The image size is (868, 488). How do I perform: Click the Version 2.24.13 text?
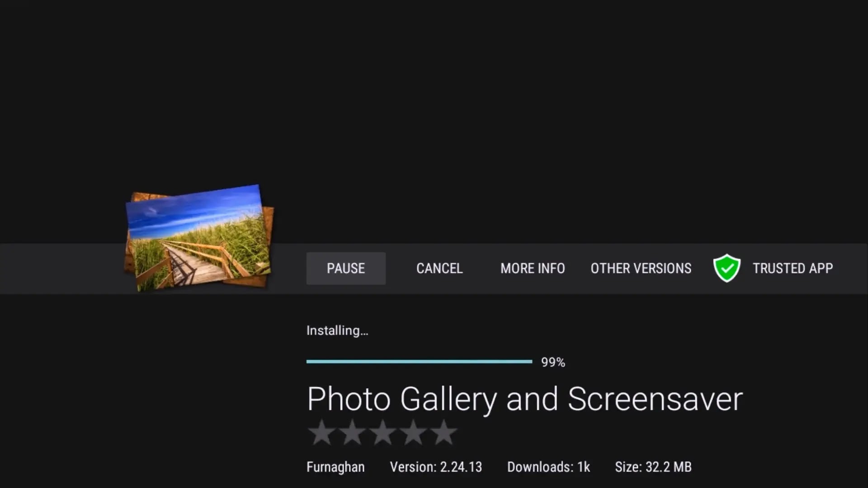pos(436,467)
